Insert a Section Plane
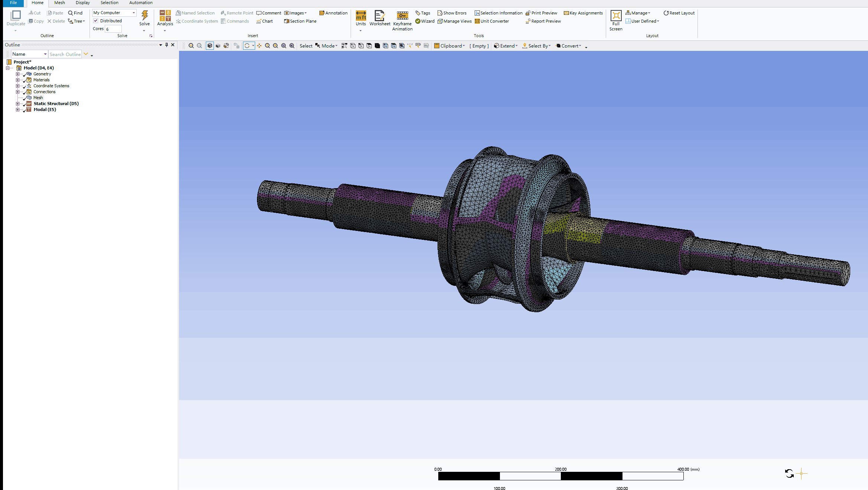The image size is (868, 490). [300, 21]
